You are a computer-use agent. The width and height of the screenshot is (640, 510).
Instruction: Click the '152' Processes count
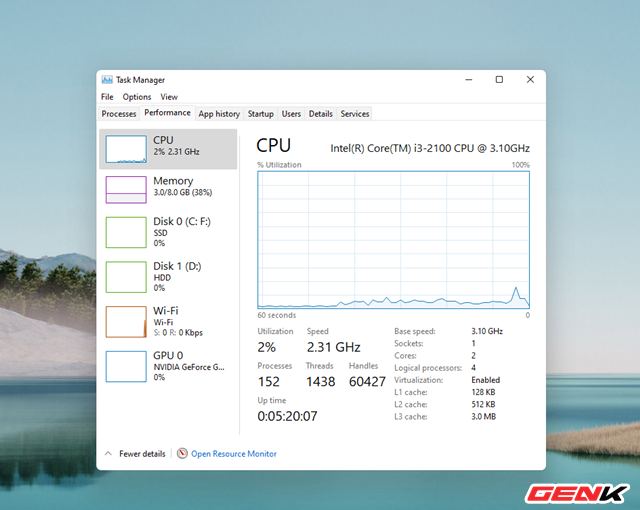tap(269, 381)
